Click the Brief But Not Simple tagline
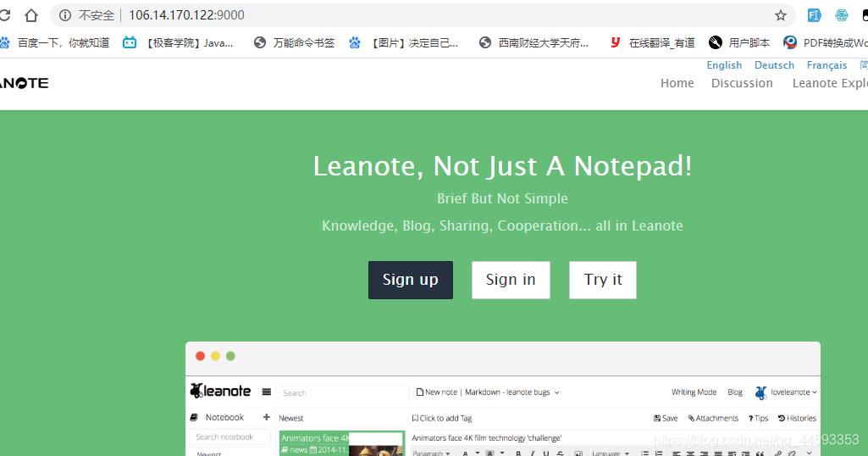The image size is (868, 456). click(x=502, y=198)
